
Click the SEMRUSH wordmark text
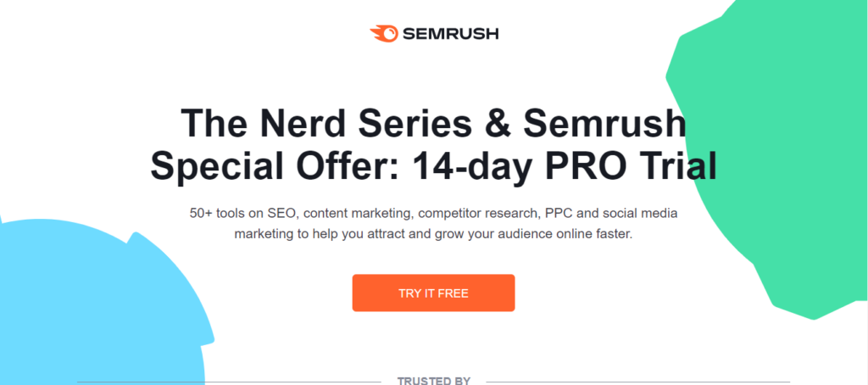[451, 34]
